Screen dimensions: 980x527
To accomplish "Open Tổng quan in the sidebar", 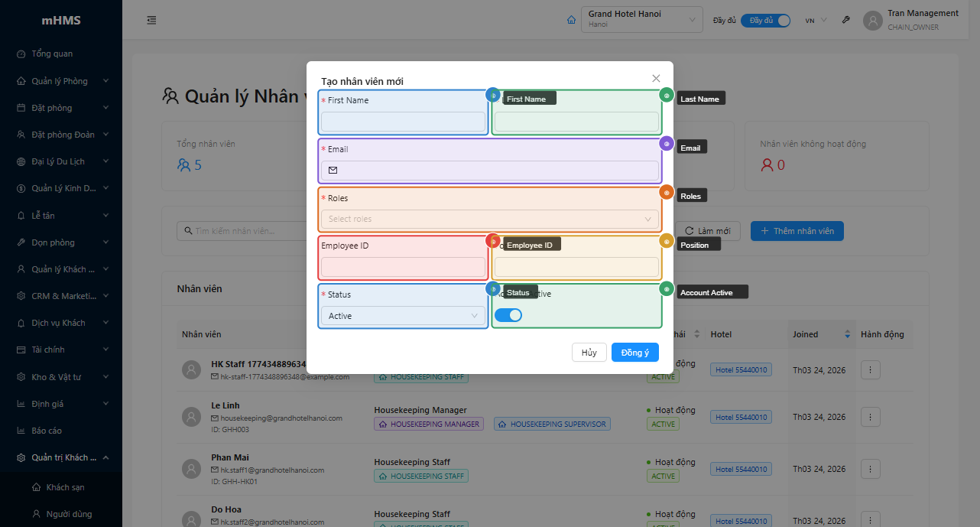I will [52, 54].
